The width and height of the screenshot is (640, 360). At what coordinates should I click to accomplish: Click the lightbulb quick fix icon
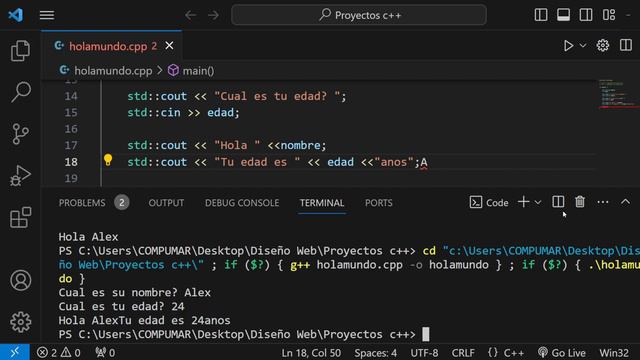click(108, 160)
